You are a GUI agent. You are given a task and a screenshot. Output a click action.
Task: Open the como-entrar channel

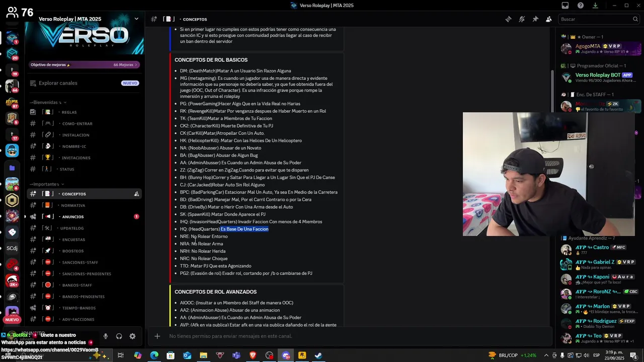84,124
